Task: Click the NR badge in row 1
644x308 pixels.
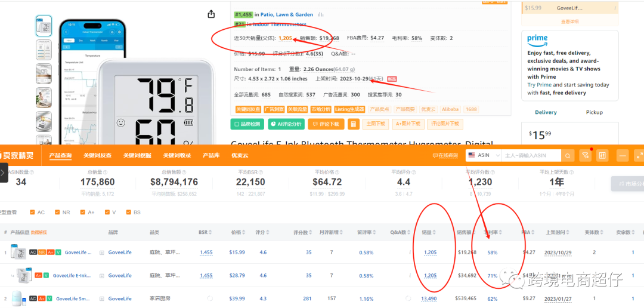Action: [42, 252]
